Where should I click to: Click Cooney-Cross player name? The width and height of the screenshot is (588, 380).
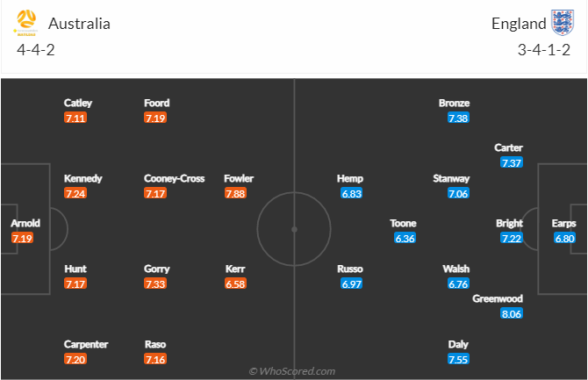(x=175, y=178)
